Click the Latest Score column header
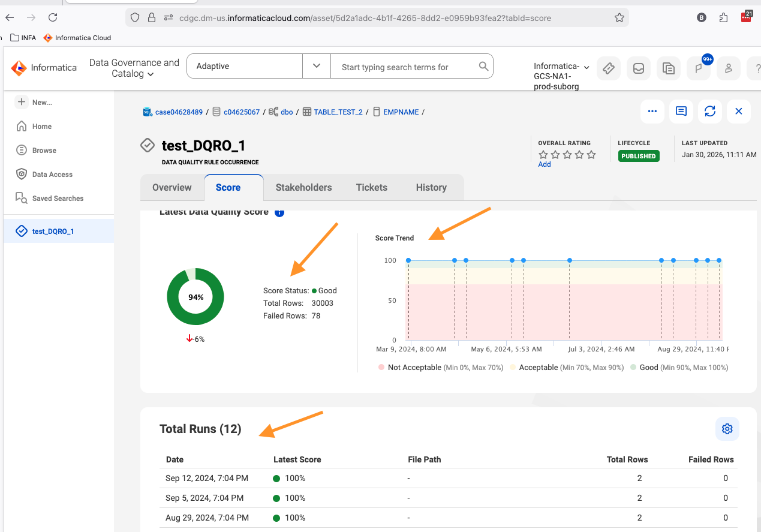The height and width of the screenshot is (532, 761). [297, 459]
